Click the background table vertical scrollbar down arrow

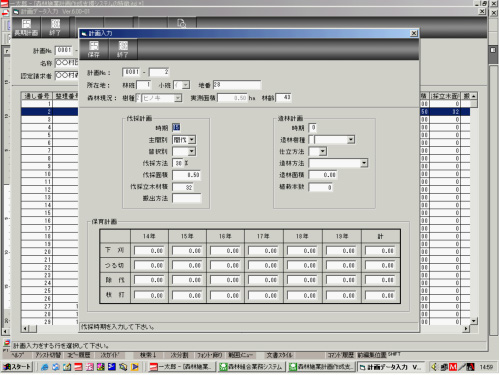[474, 321]
